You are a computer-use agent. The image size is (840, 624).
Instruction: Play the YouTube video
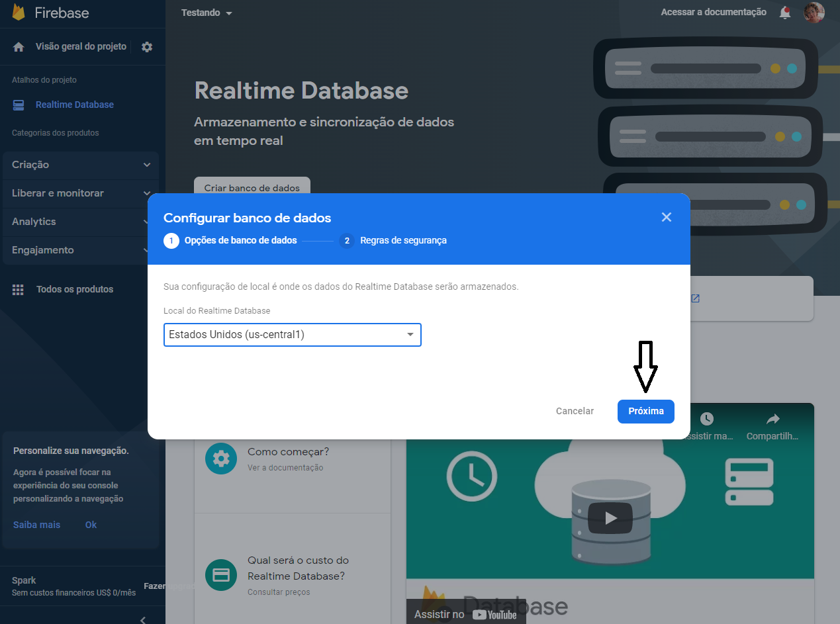coord(610,518)
